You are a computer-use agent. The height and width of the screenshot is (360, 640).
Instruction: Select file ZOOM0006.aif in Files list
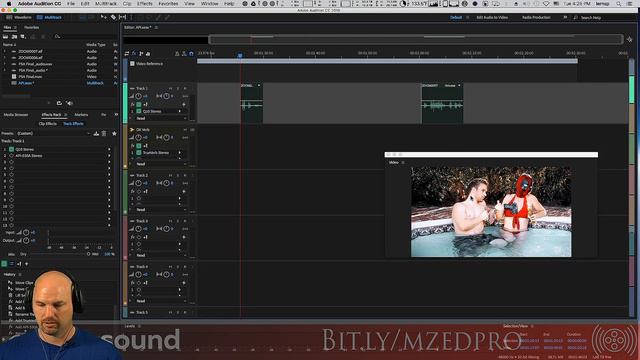click(30, 58)
